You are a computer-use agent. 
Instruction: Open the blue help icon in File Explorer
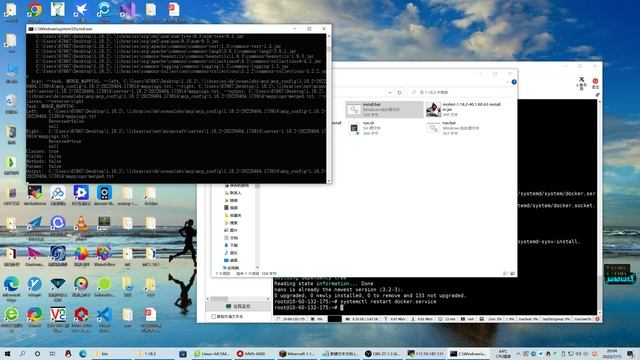[x=514, y=82]
